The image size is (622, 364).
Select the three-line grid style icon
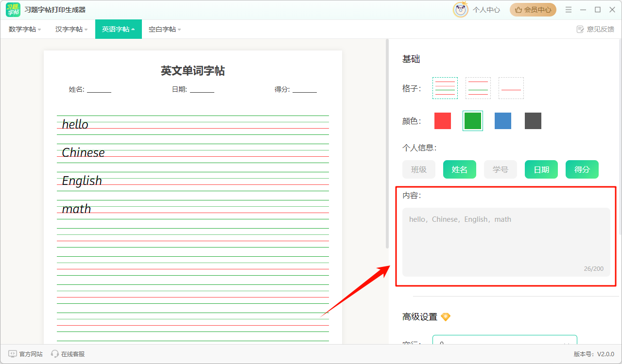pyautogui.click(x=478, y=88)
